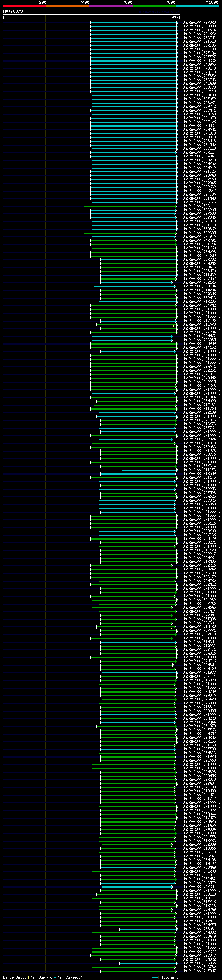This screenshot has height=980, width=222.
Task: Click the label UniRef100_A3KLL4
Action: [x=199, y=153]
